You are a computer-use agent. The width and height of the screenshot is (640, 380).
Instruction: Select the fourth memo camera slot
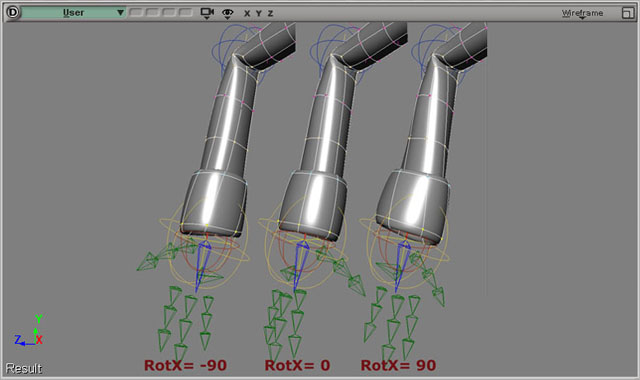pos(185,13)
